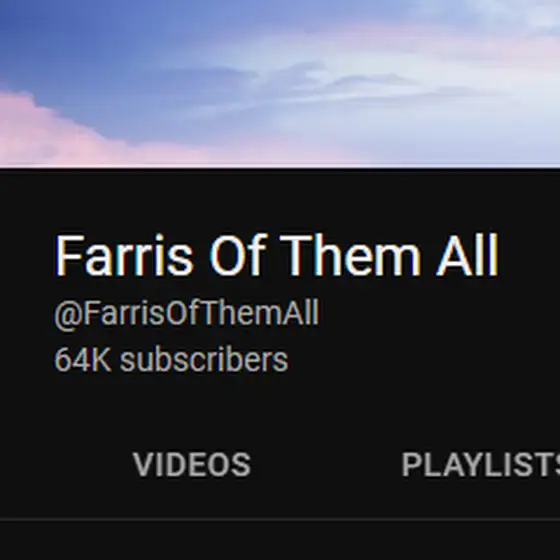This screenshot has width=560, height=560.
Task: Click the Farris Of Them All channel title
Action: pos(277,255)
